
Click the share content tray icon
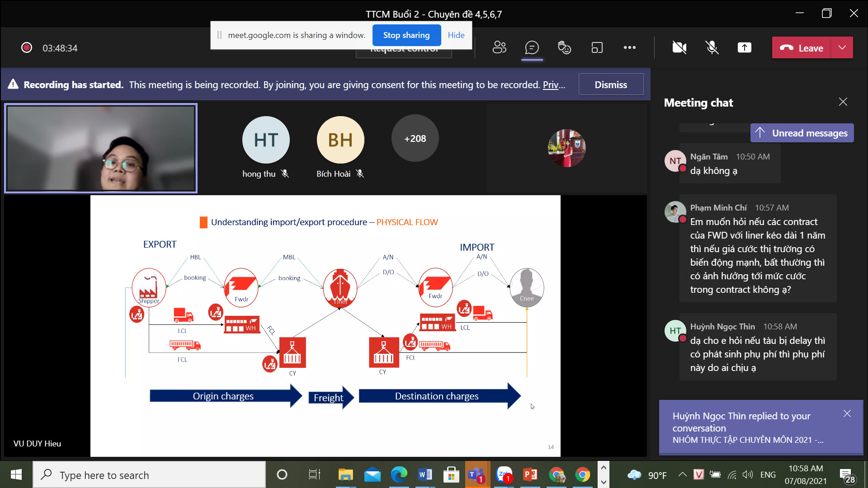(744, 47)
